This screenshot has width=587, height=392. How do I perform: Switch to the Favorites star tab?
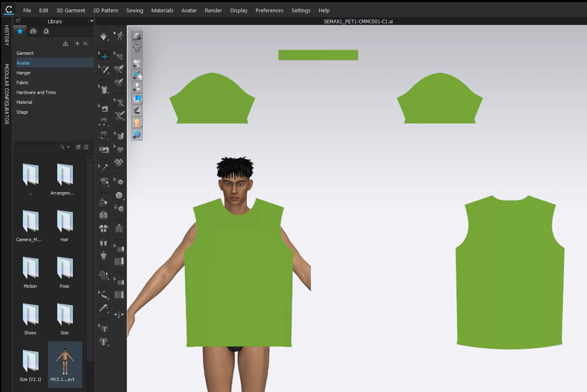coord(20,31)
